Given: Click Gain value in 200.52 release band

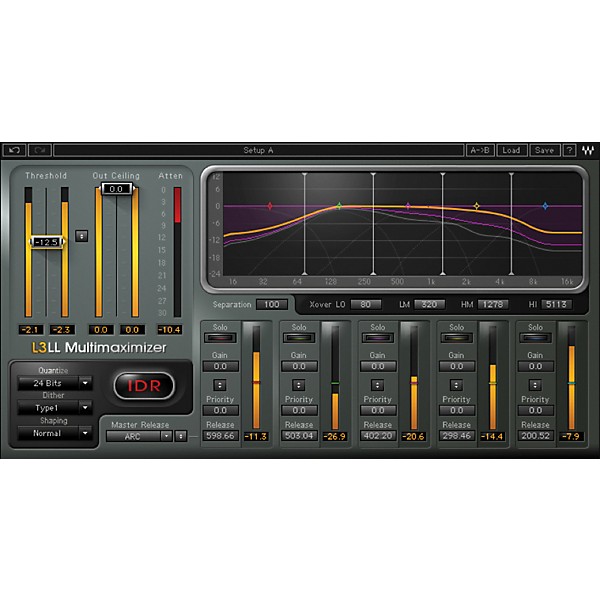Looking at the screenshot, I should (536, 366).
